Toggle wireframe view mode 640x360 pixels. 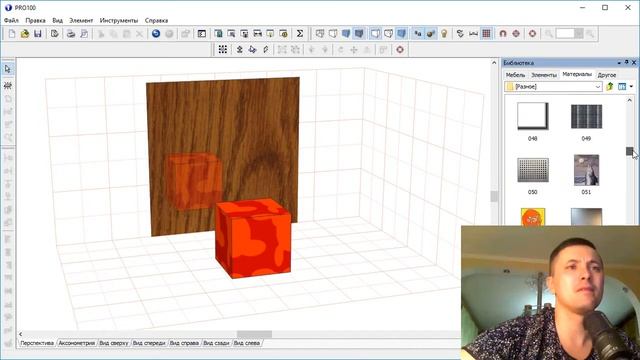click(320, 34)
